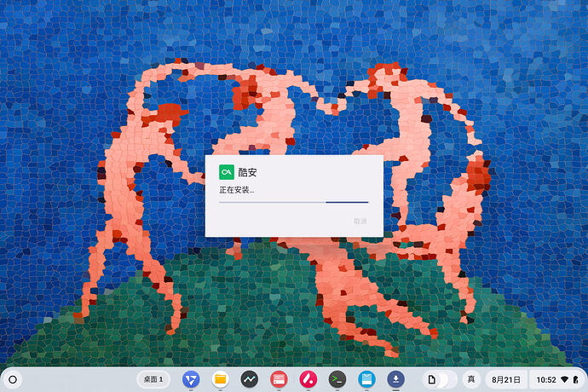
Task: Open the blue download installer app
Action: 396,379
